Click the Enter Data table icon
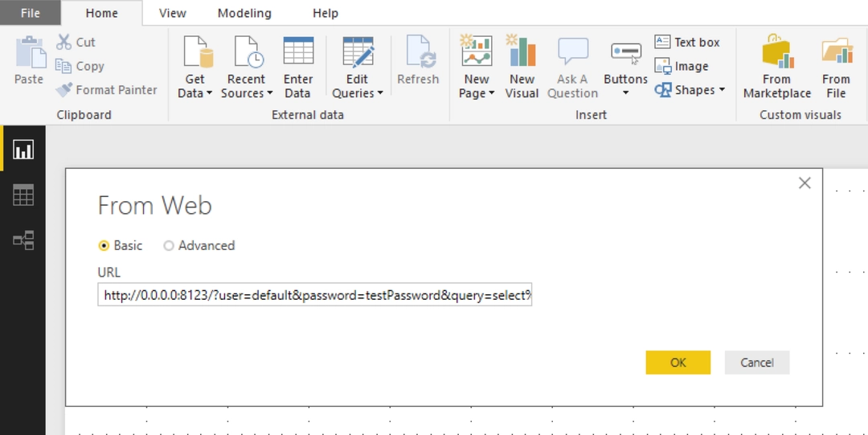The height and width of the screenshot is (435, 868). 298,51
